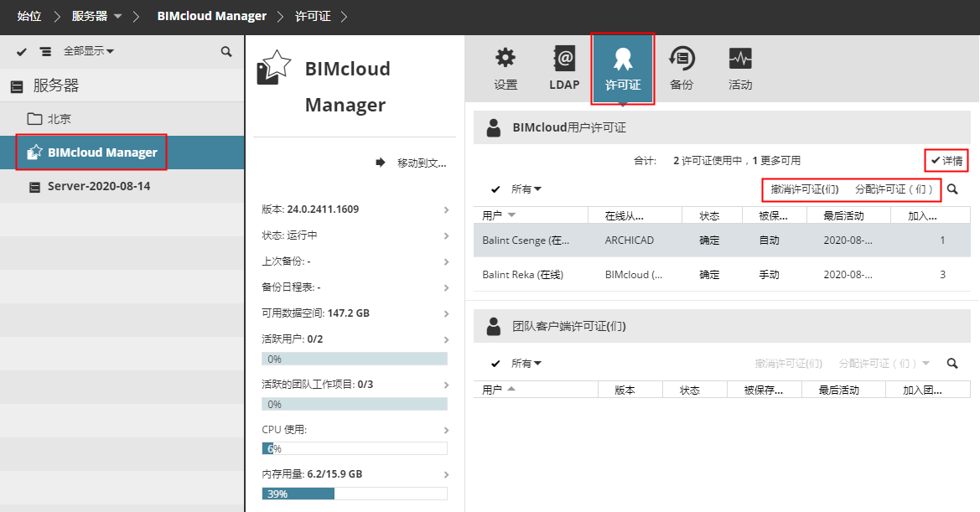Click BIMcloud Manager in the breadcrumb
980x512 pixels.
click(x=212, y=16)
